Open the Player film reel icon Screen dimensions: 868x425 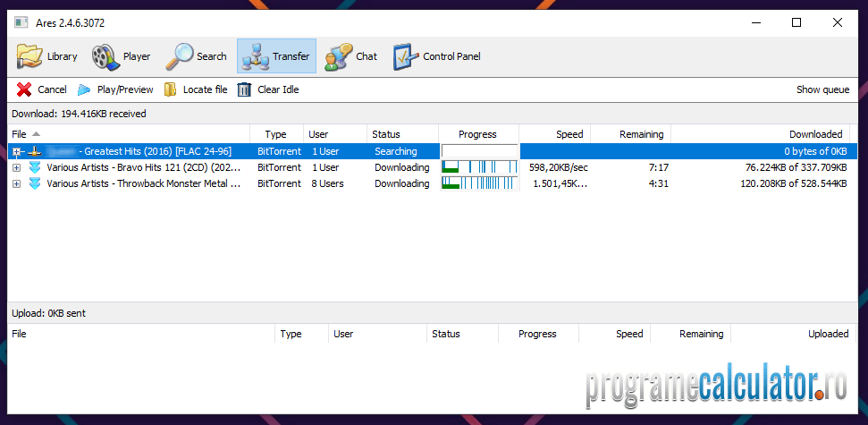(105, 56)
